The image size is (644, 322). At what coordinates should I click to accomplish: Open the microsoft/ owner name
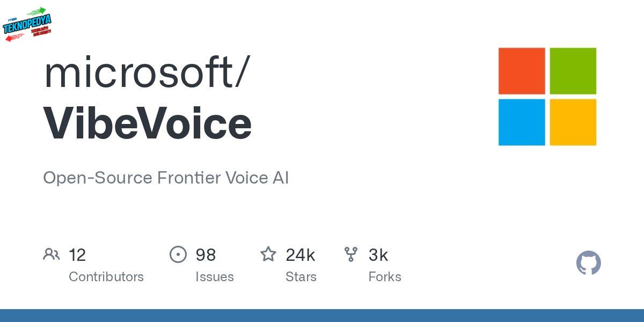pyautogui.click(x=146, y=72)
